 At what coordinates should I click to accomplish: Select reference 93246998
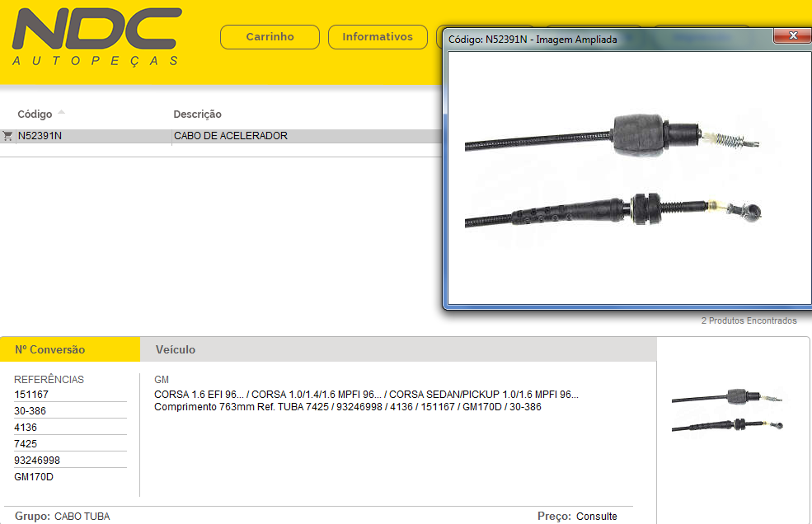pyautogui.click(x=37, y=461)
